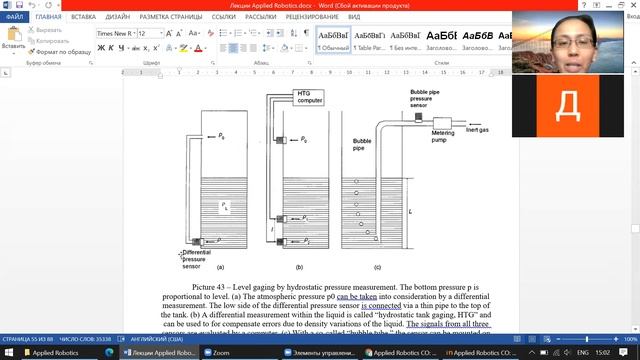Click the Windows Start button
Image resolution: width=640 pixels, height=360 pixels.
(x=9, y=353)
